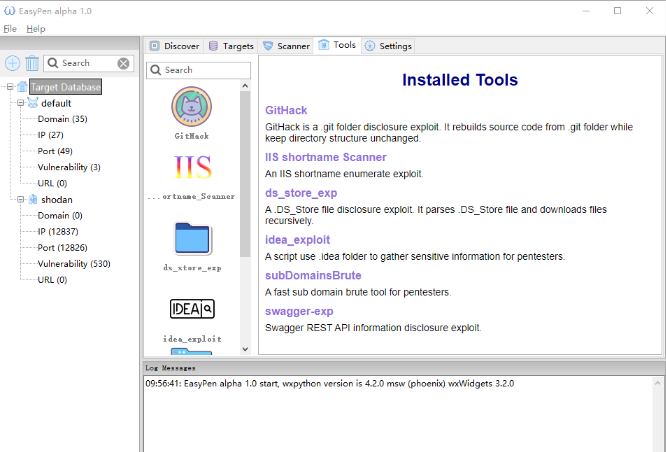Open the subDomainsBrute tool link

point(313,275)
